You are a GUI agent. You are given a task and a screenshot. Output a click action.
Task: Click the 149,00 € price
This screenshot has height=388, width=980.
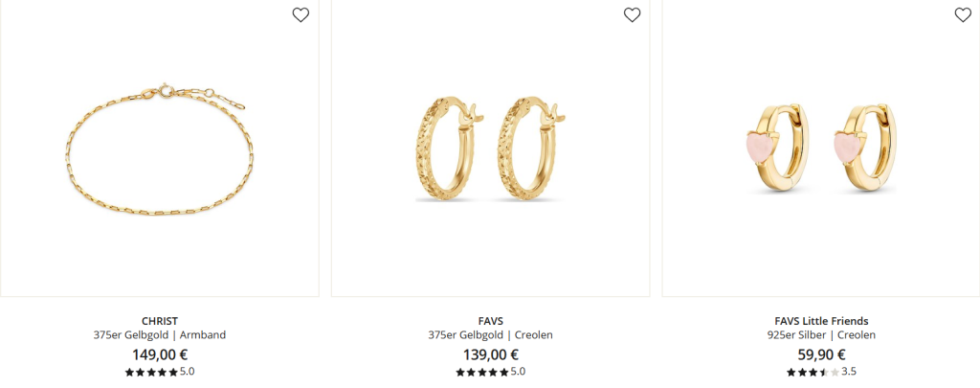pos(160,354)
